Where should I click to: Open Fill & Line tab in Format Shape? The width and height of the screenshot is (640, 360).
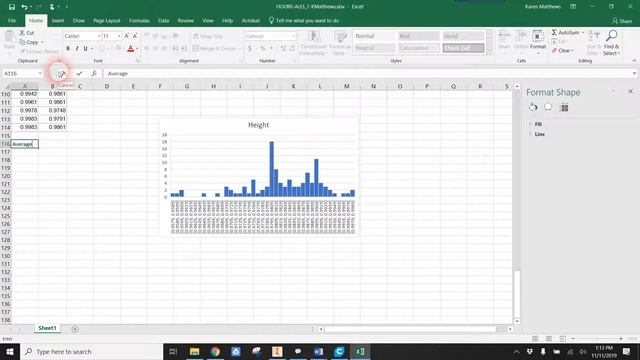[533, 107]
